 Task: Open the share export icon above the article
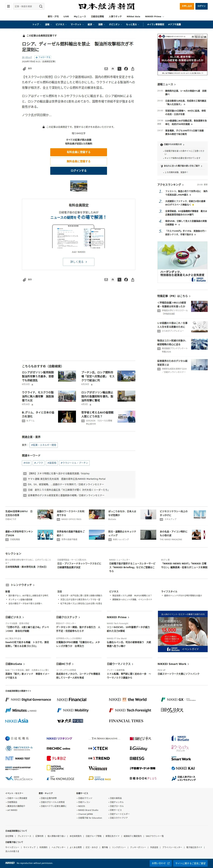coord(133,69)
